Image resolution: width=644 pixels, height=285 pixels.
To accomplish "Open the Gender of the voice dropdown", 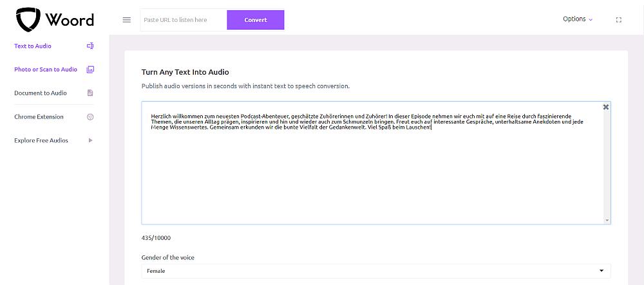I will tap(375, 271).
